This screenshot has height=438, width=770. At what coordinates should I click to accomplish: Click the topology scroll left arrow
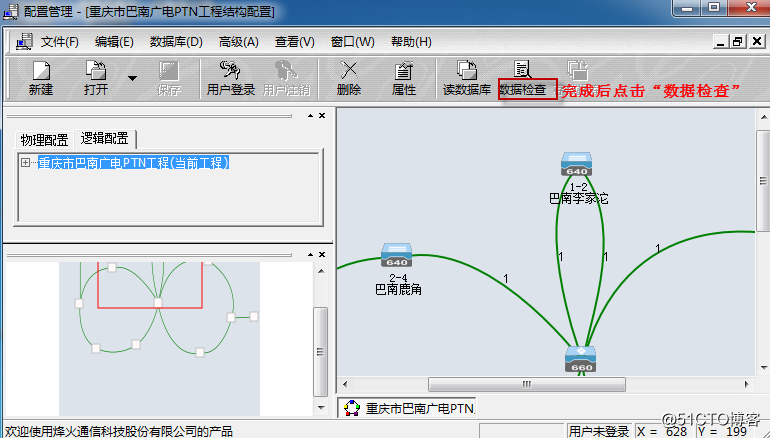345,384
